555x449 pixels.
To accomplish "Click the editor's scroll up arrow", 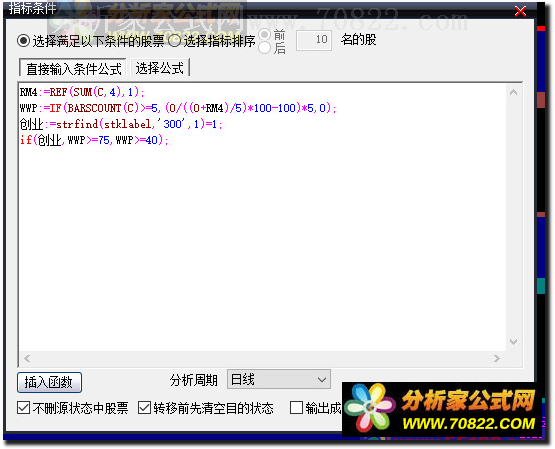I will [x=513, y=93].
